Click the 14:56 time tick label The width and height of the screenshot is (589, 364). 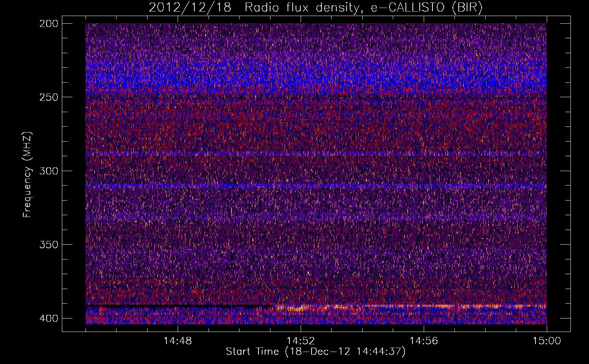point(424,341)
